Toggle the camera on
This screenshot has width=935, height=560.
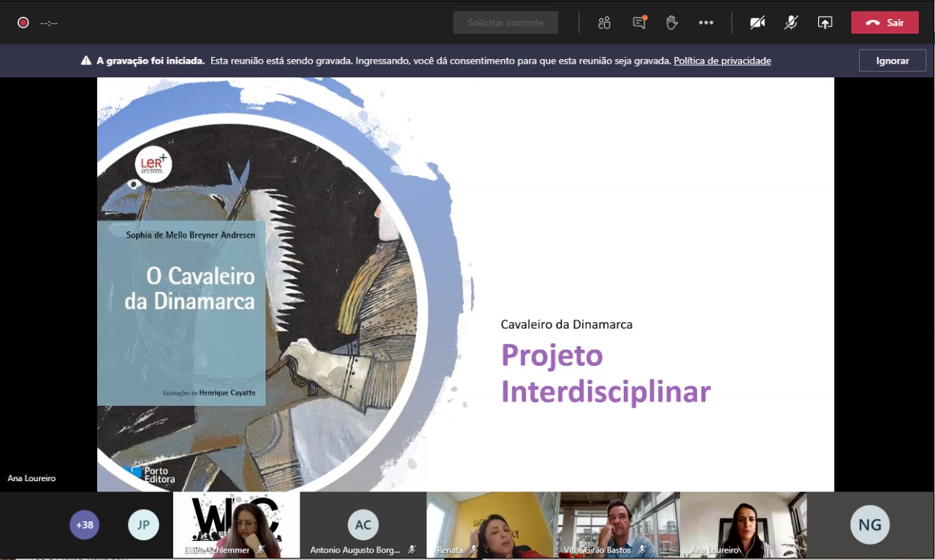[x=757, y=23]
